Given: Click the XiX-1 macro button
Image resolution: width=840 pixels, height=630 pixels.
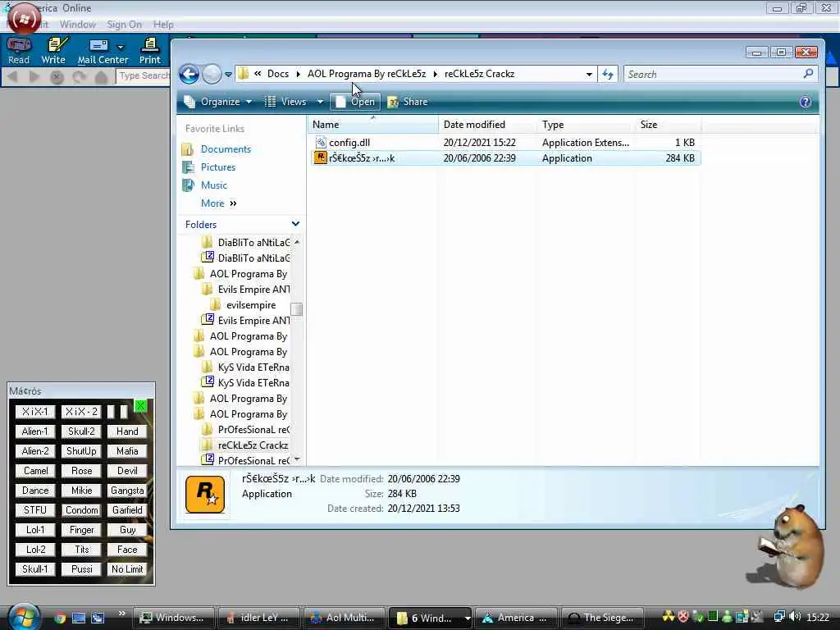Looking at the screenshot, I should (x=35, y=412).
